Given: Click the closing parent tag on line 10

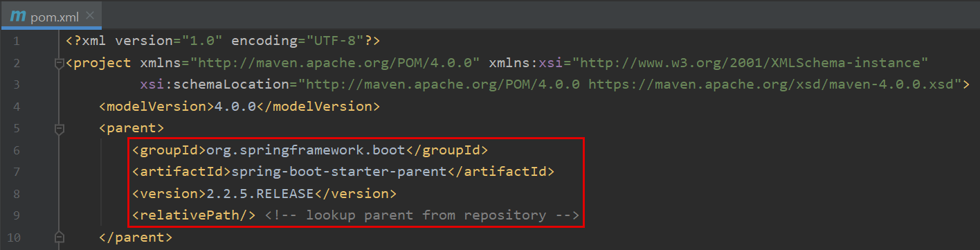Looking at the screenshot, I should pos(136,237).
